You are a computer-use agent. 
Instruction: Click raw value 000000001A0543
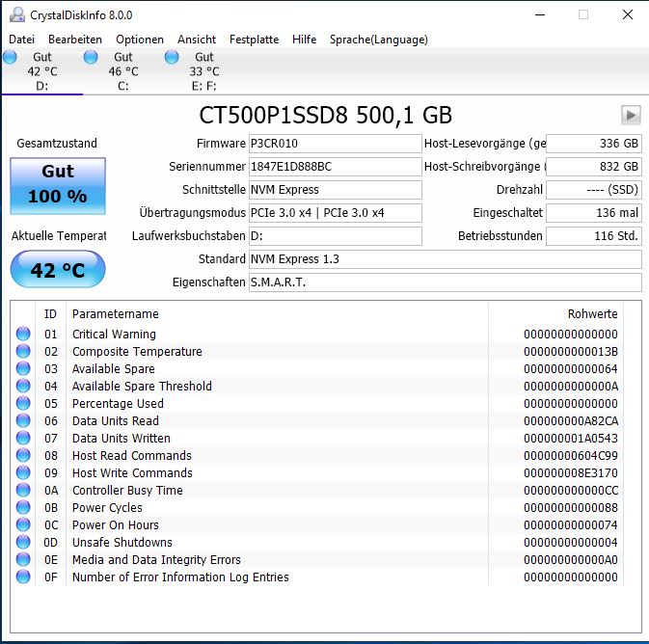pos(571,439)
